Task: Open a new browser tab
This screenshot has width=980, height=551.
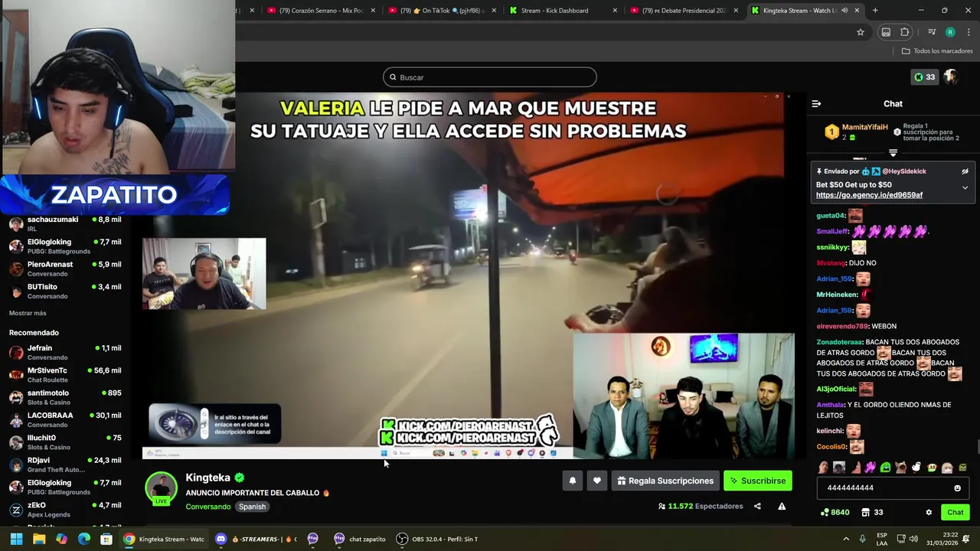Action: click(x=875, y=11)
